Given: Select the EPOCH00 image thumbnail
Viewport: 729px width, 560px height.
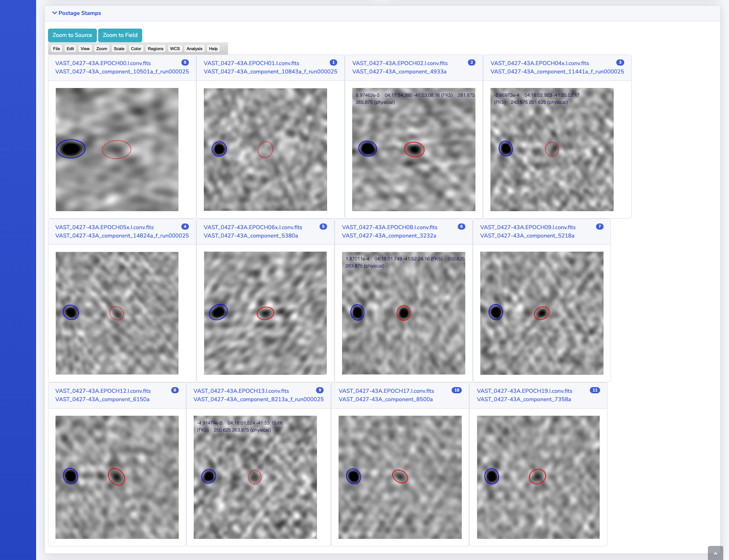Looking at the screenshot, I should pos(117,150).
